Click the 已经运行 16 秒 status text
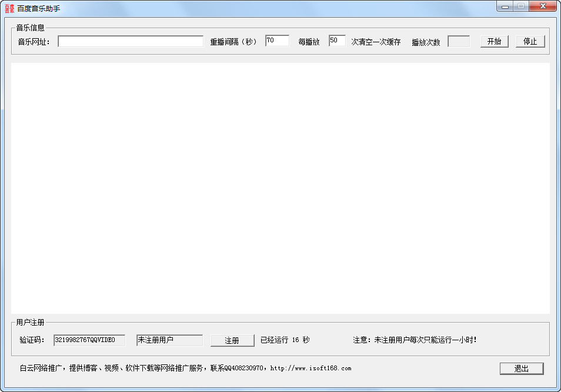The height and width of the screenshot is (392, 561). click(x=285, y=340)
